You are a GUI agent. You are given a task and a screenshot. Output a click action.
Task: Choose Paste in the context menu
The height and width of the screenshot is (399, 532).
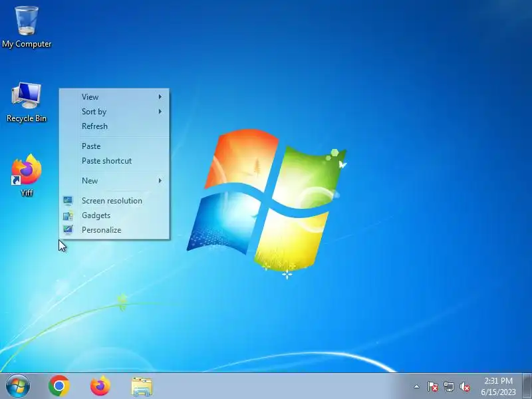(x=115, y=146)
